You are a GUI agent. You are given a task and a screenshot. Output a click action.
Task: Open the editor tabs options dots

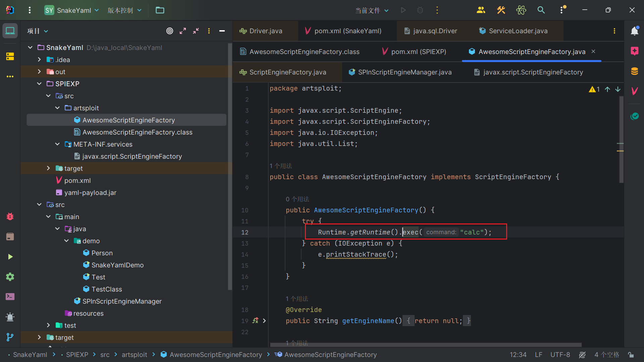614,31
